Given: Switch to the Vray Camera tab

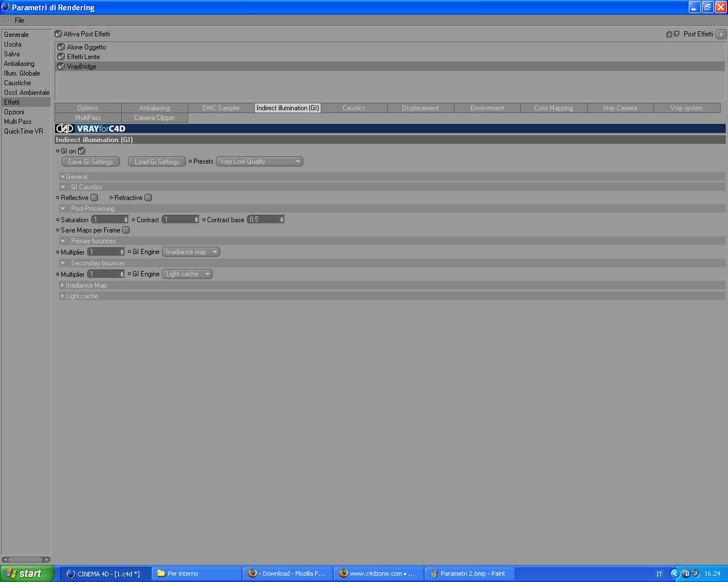Looking at the screenshot, I should [x=620, y=108].
